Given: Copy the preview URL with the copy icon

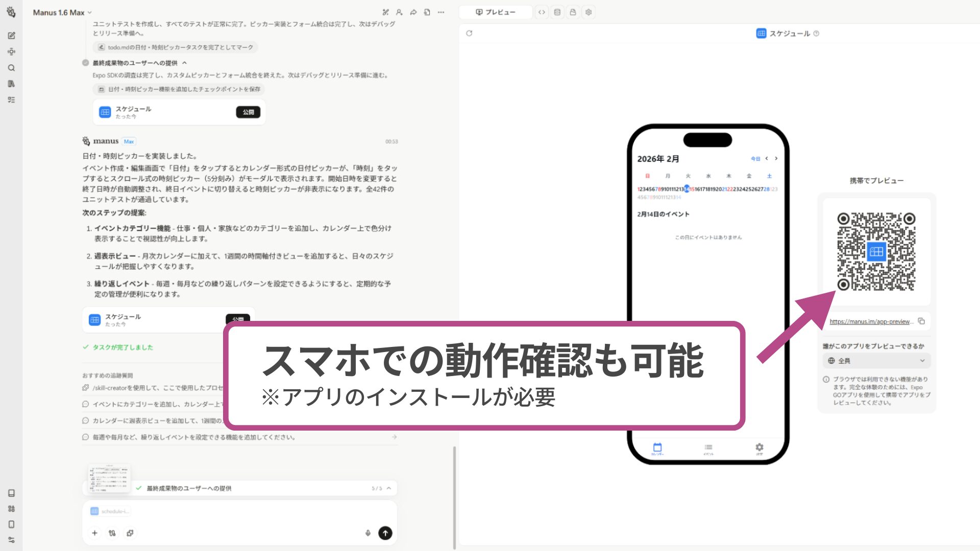Looking at the screenshot, I should (x=921, y=321).
